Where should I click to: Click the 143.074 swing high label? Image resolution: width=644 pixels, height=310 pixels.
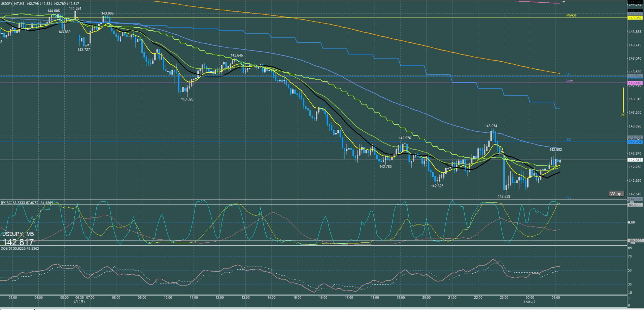pos(491,126)
